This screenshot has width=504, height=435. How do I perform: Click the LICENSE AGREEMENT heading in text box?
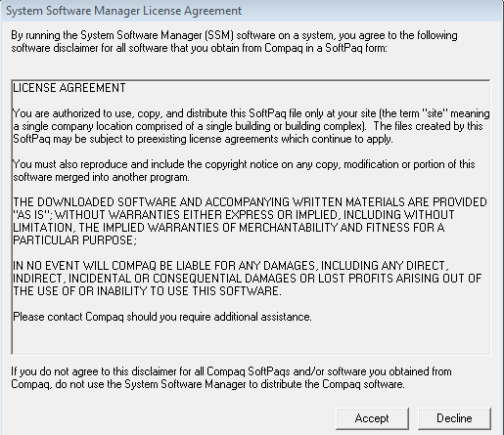click(69, 88)
